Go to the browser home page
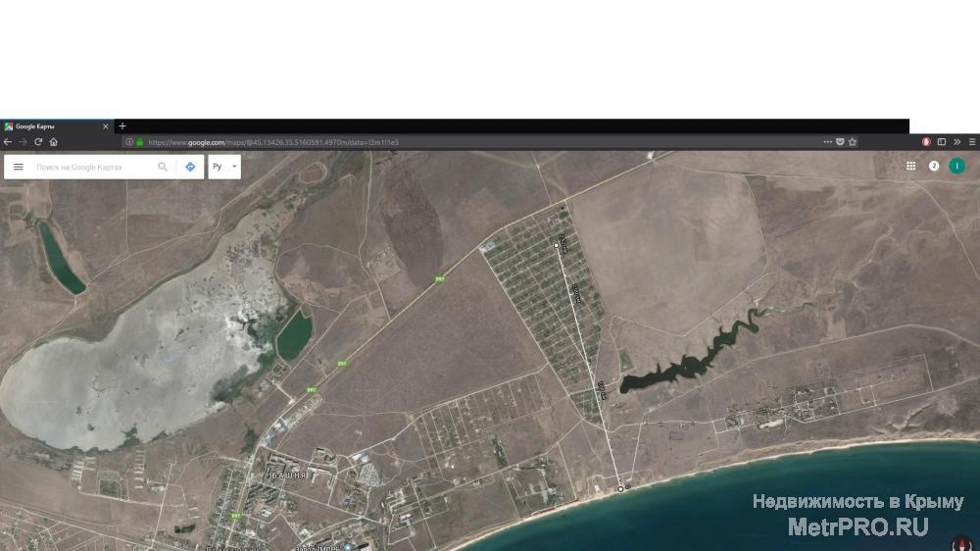Image resolution: width=980 pixels, height=551 pixels. 54,142
